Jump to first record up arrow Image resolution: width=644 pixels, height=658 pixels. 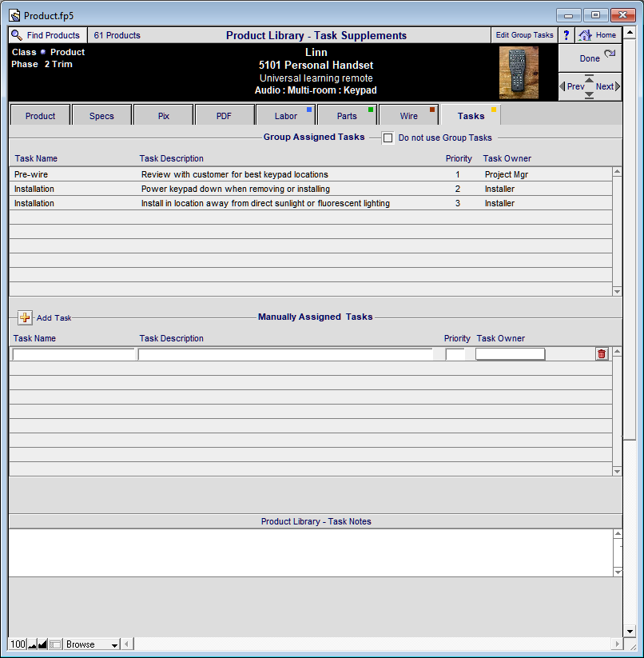pos(589,78)
